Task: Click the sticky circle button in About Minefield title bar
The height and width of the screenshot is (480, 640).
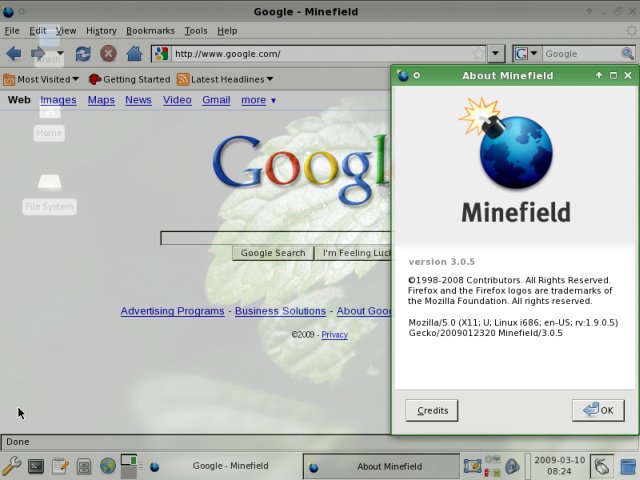Action: pyautogui.click(x=417, y=76)
